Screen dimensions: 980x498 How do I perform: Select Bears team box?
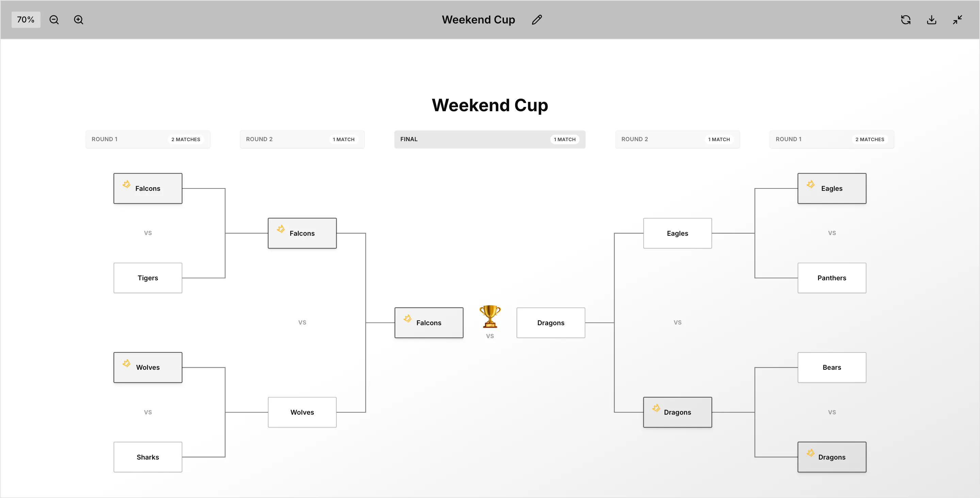coord(832,367)
